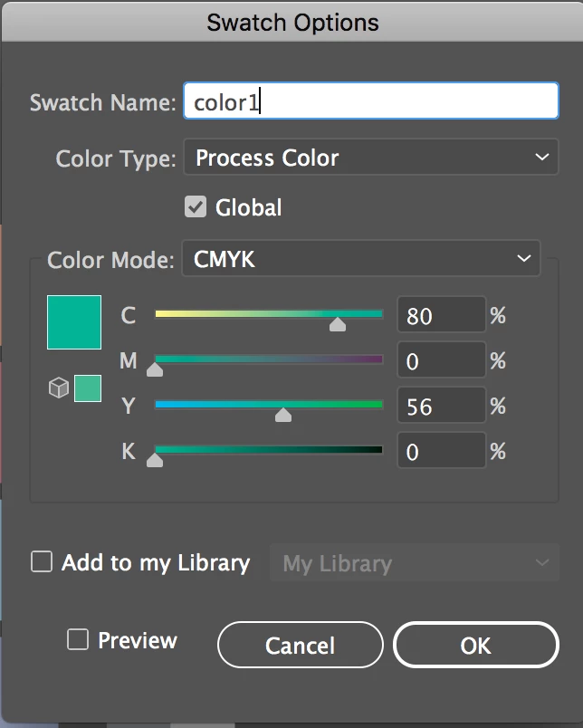Confirm with the OK button
The height and width of the screenshot is (728, 583).
click(x=475, y=645)
